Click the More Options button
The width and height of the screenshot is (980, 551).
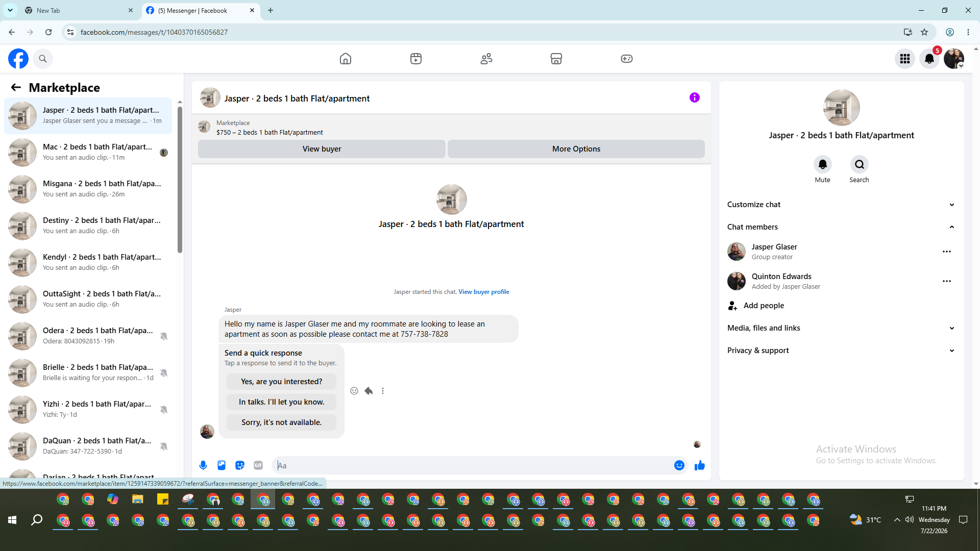(x=576, y=149)
